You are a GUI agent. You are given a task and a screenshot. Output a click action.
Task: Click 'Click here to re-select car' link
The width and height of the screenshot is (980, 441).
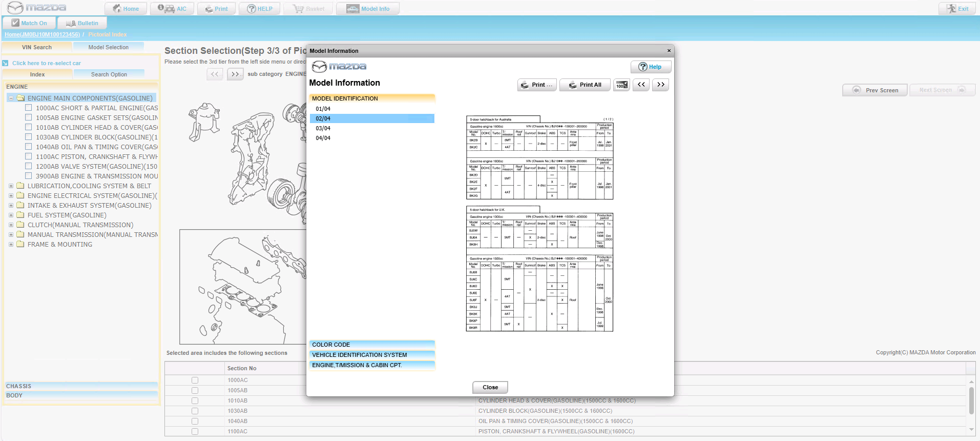(46, 63)
